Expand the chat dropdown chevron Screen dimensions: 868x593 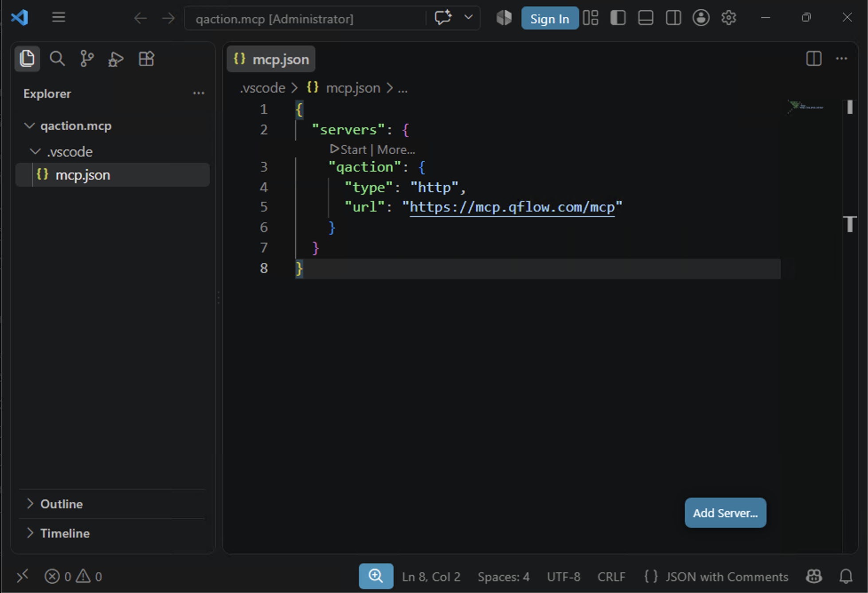[468, 18]
